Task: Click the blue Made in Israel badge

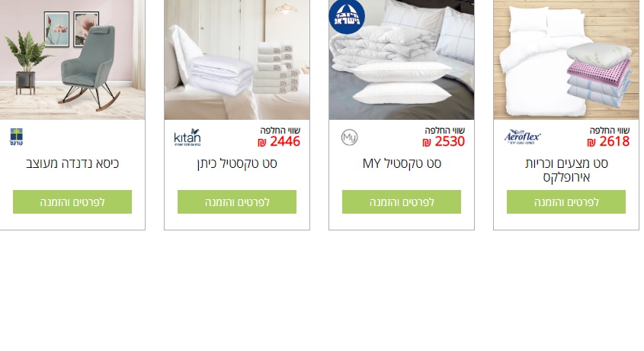Action: click(x=347, y=17)
